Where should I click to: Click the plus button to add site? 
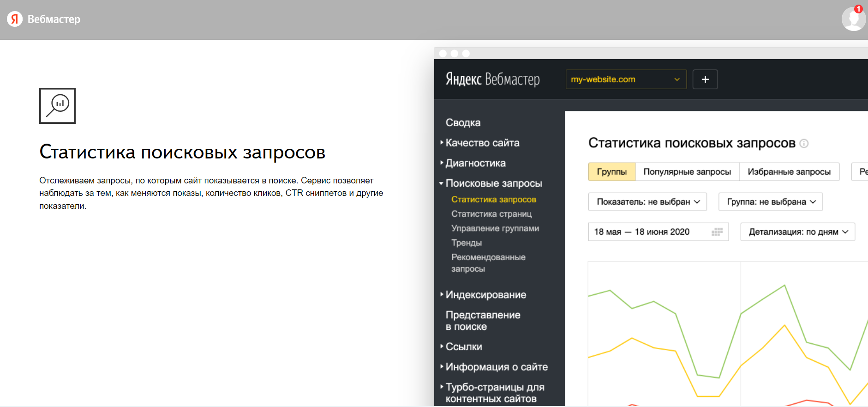point(705,79)
